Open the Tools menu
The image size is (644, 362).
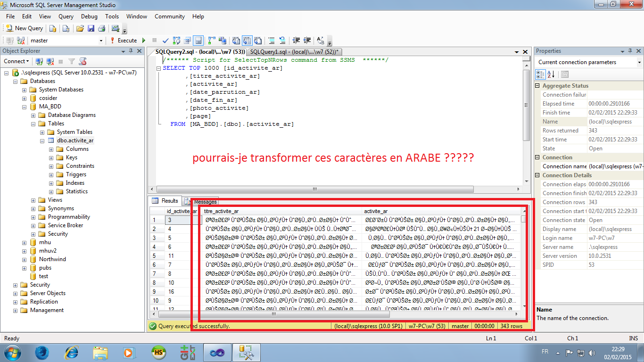tap(112, 16)
